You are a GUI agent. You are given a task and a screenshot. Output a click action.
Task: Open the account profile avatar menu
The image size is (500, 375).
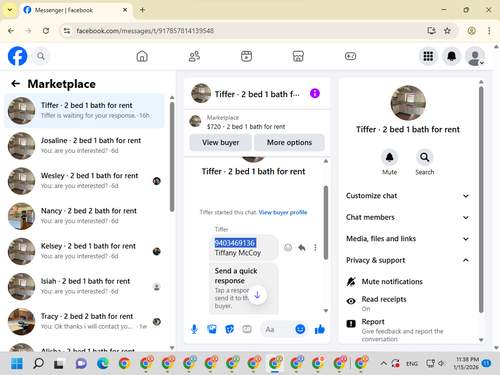point(475,56)
